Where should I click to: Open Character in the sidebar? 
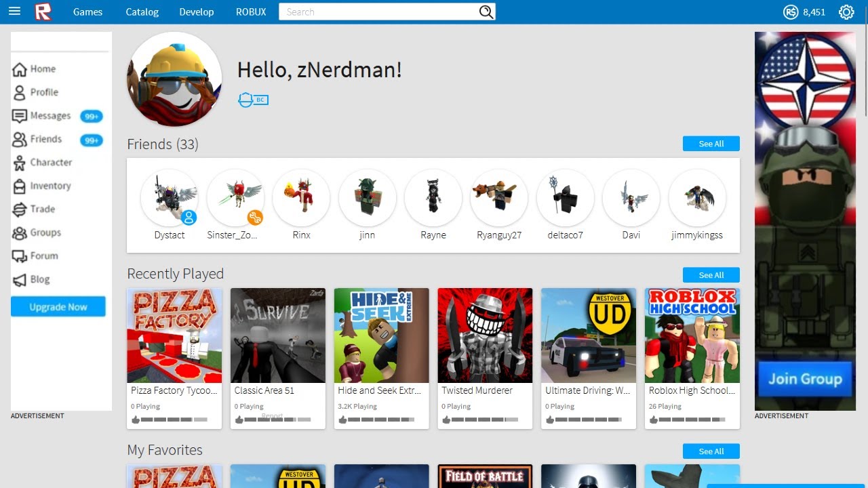pyautogui.click(x=51, y=162)
